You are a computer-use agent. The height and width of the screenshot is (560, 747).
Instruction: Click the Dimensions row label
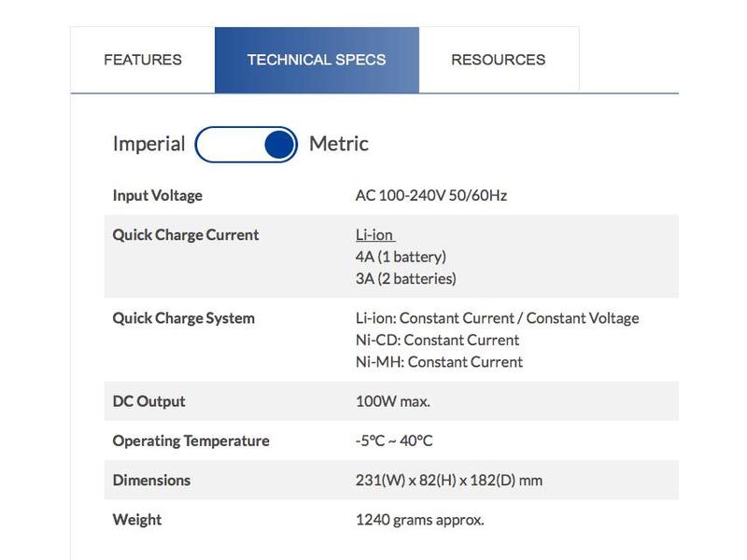tap(151, 481)
